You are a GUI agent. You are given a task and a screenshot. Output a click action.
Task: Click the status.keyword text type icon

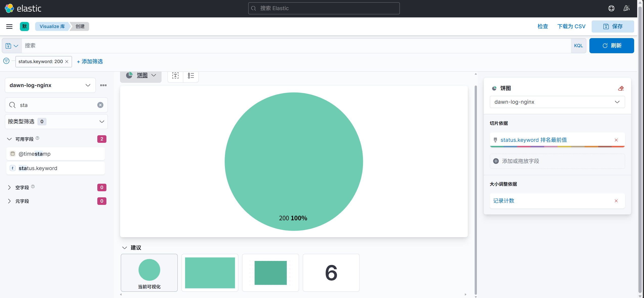point(13,168)
